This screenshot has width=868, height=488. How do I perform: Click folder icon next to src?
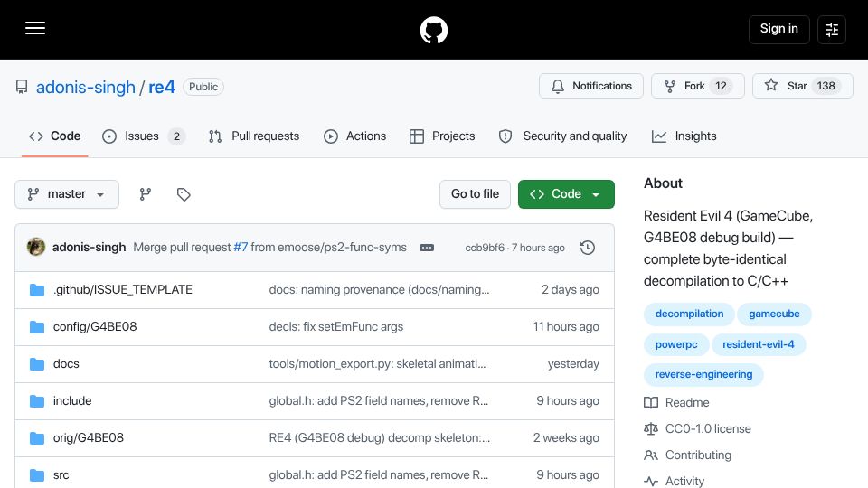[37, 474]
